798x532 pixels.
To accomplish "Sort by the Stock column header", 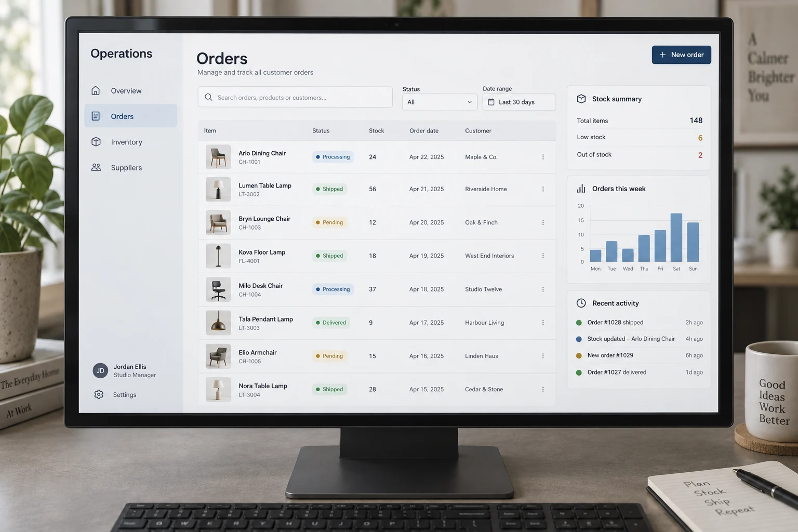I will point(376,130).
